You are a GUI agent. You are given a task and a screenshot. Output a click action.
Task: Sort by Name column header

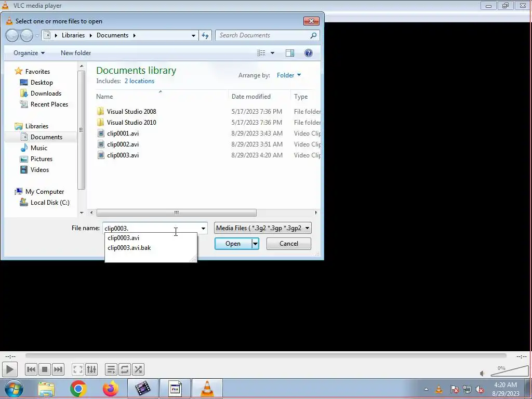tap(104, 97)
